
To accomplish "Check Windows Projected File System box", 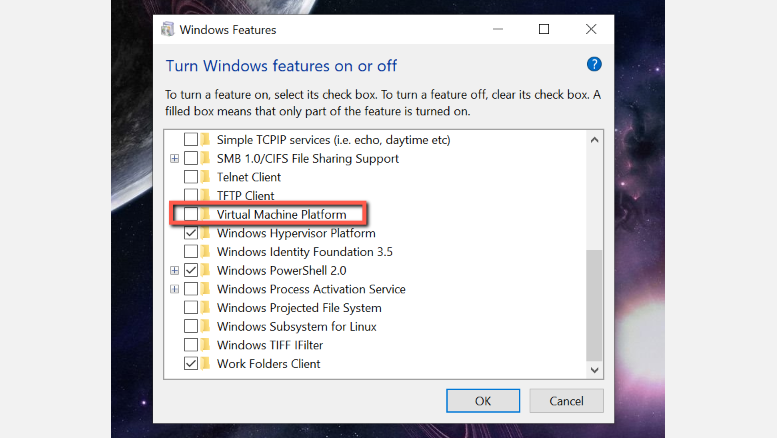I will 191,308.
